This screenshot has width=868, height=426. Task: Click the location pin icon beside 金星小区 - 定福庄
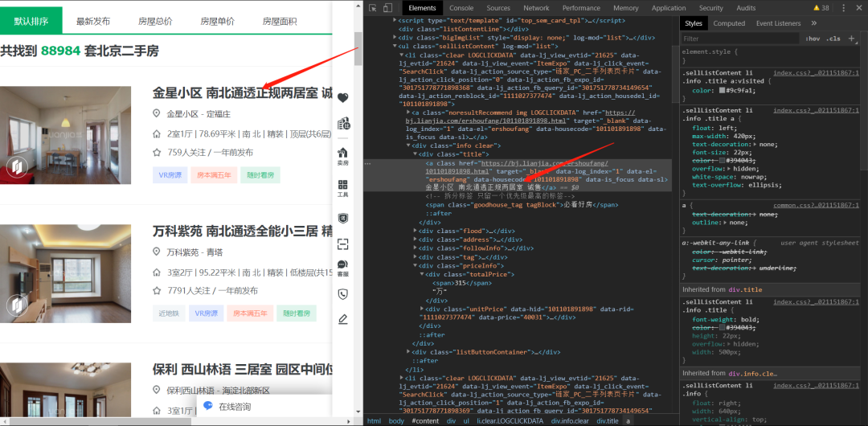(156, 113)
